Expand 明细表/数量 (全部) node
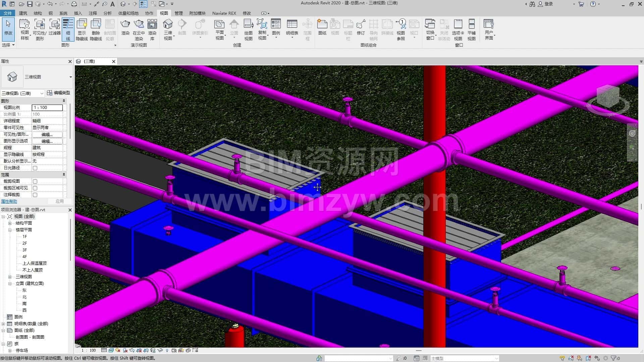Viewport: 644px width, 362px height. coord(3,324)
